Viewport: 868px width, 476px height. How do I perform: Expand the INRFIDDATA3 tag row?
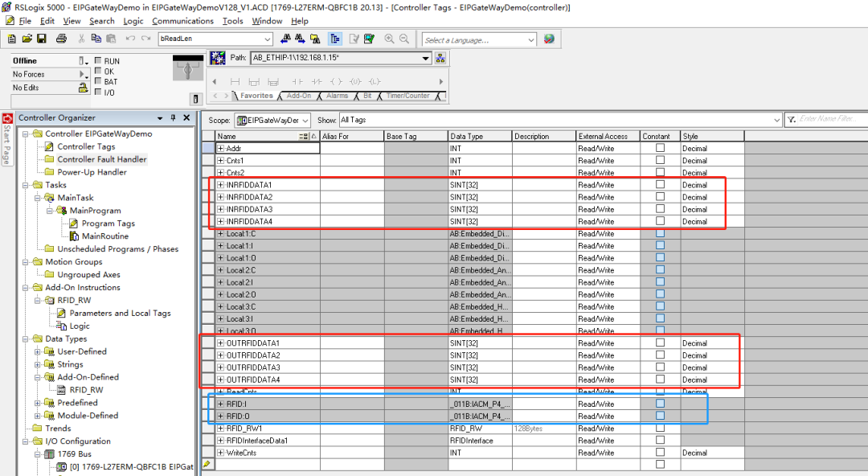[221, 209]
